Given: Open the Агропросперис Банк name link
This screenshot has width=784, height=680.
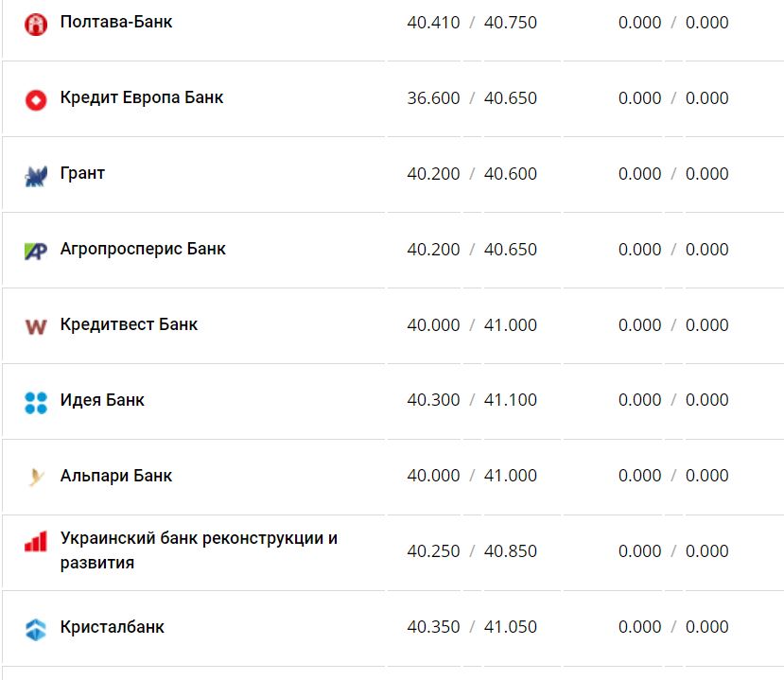Looking at the screenshot, I should 142,249.
